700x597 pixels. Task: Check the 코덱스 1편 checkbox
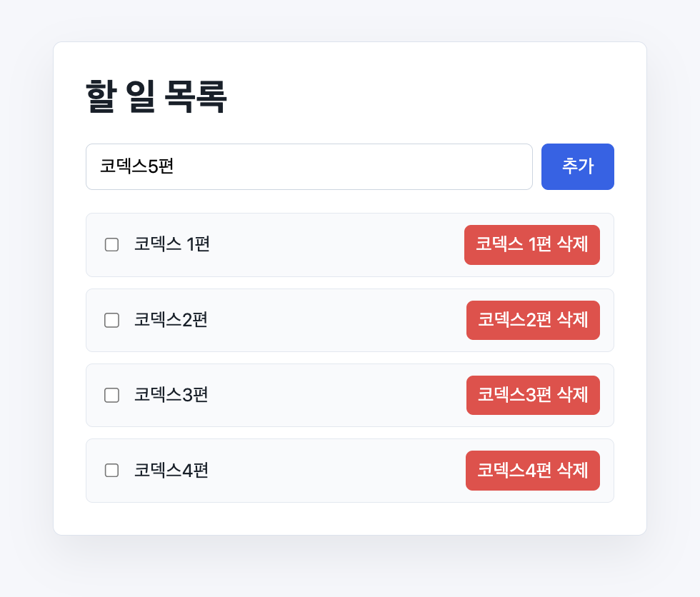pyautogui.click(x=111, y=245)
